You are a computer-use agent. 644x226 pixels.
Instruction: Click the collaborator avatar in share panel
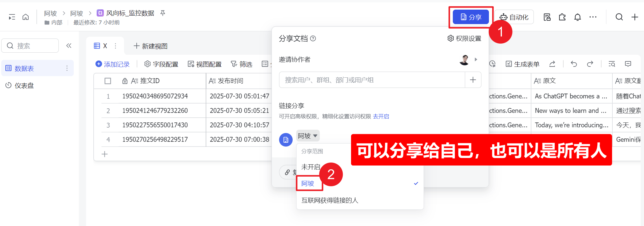(x=465, y=60)
